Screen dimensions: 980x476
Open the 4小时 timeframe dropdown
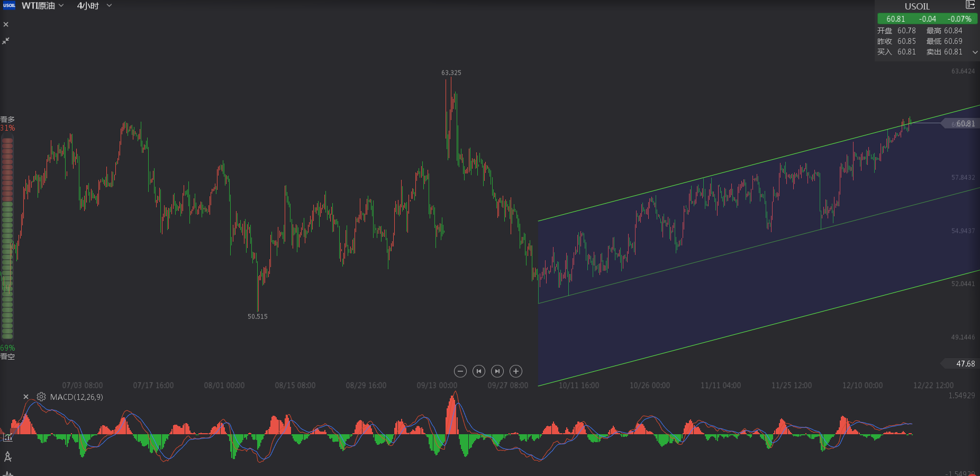click(x=94, y=6)
